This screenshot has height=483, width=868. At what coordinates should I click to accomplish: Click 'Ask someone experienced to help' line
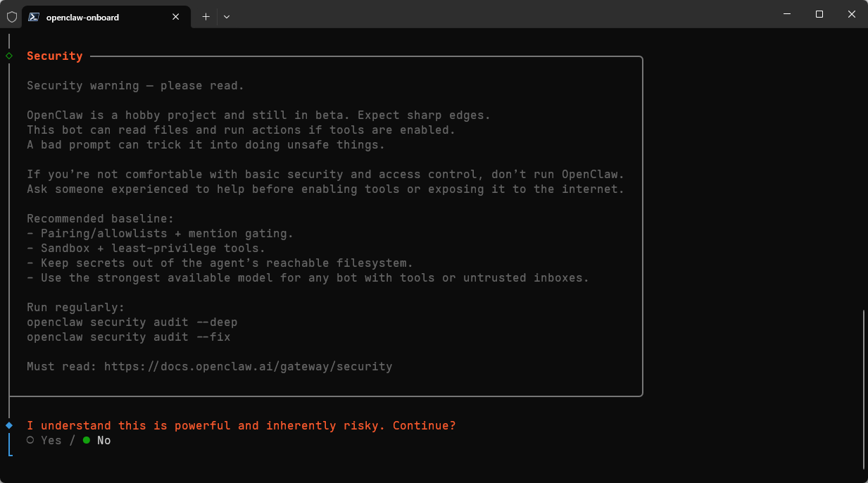[326, 189]
